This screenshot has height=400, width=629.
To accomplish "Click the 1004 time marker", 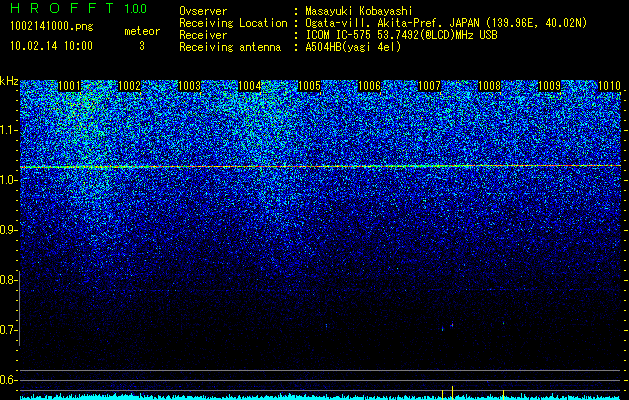I will pos(250,86).
